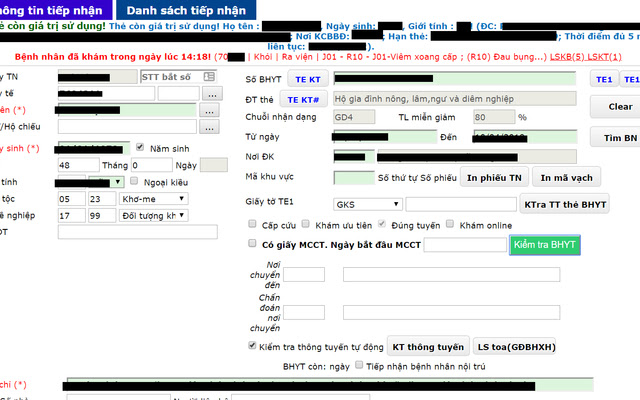This screenshot has width=640, height=400.
Task: Click the occupation code field showing 99
Action: coord(102,216)
